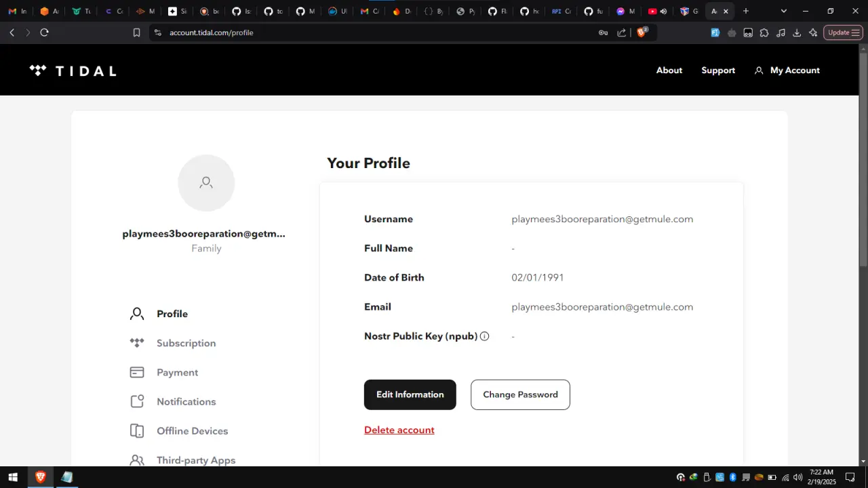Open the About page link
The image size is (868, 488).
click(669, 70)
